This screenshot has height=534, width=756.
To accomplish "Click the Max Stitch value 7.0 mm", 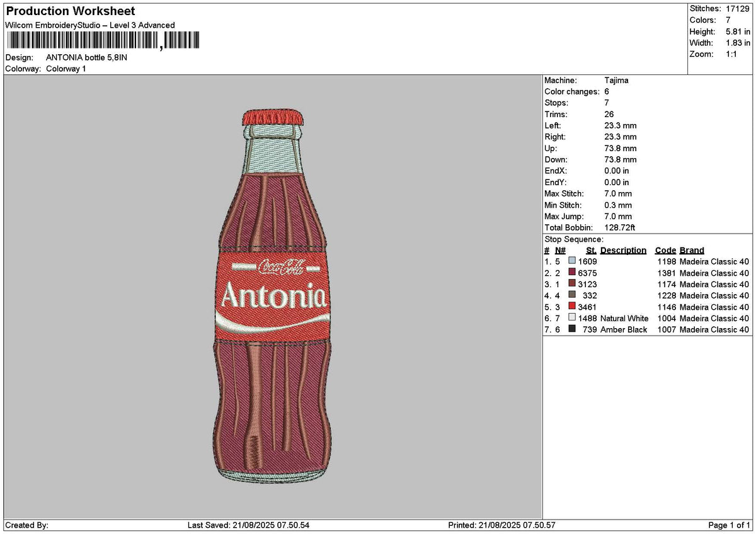I will pyautogui.click(x=618, y=193).
